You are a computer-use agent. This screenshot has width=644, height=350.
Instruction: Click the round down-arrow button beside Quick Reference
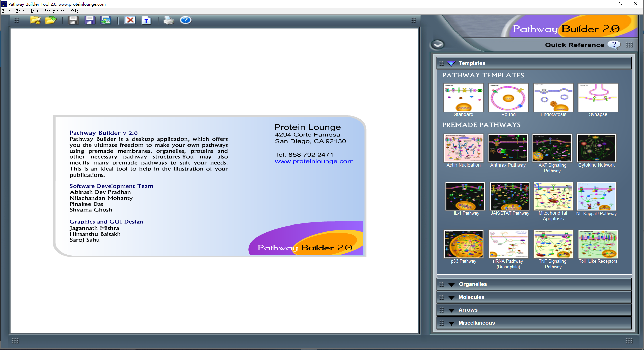click(438, 44)
